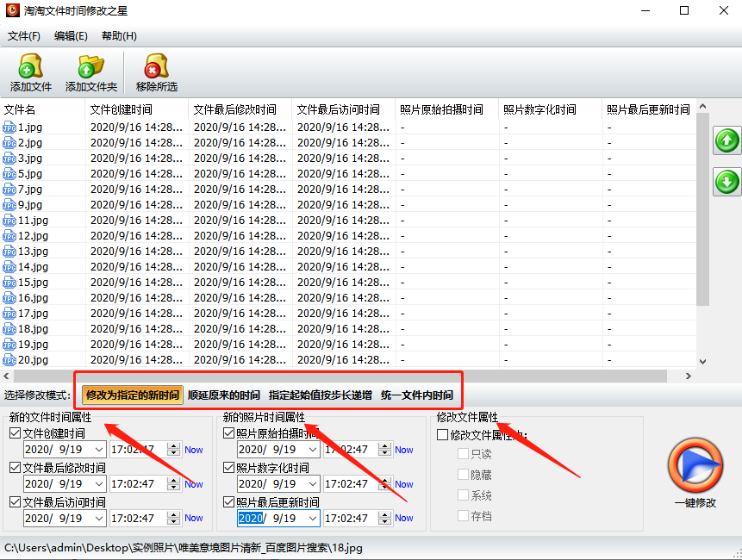Click Now link beside 文件最后访问时间

coord(194,518)
